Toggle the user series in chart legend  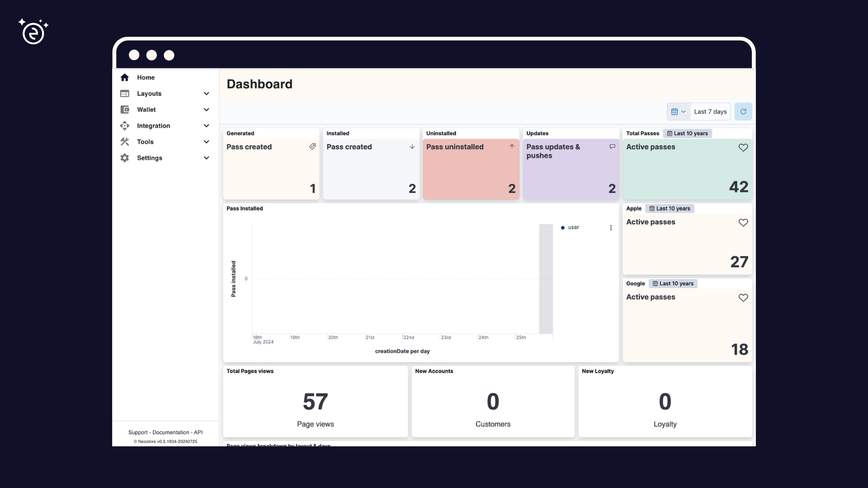click(x=571, y=228)
